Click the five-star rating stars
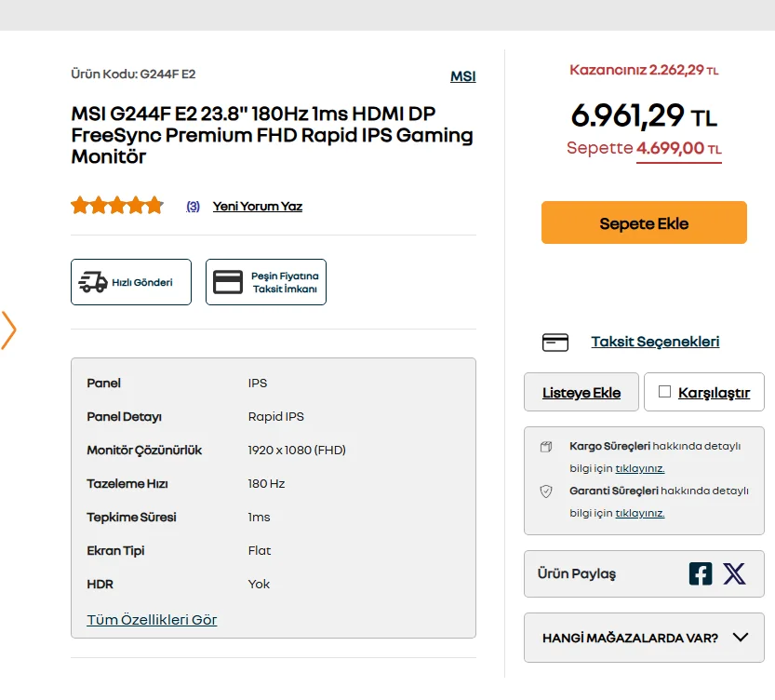The height and width of the screenshot is (700, 775). 117,206
